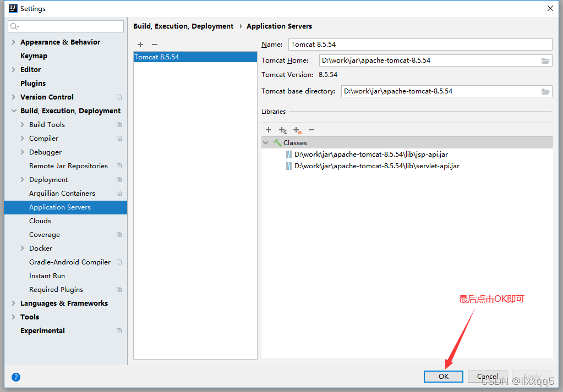The height and width of the screenshot is (392, 563).
Task: Click project-level icon beside Experimental
Action: click(119, 330)
